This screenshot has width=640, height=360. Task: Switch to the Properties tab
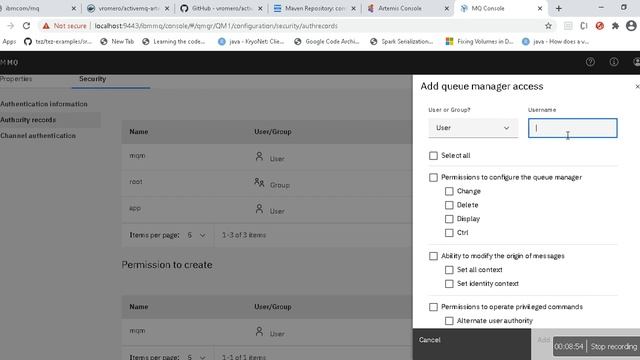[x=16, y=79]
